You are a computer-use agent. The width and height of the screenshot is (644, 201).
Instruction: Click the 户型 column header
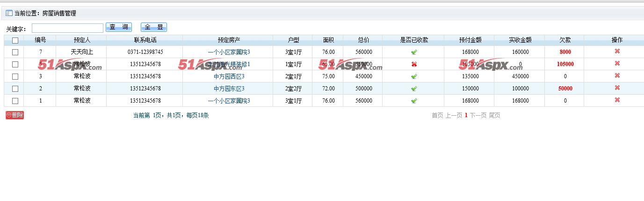click(293, 40)
